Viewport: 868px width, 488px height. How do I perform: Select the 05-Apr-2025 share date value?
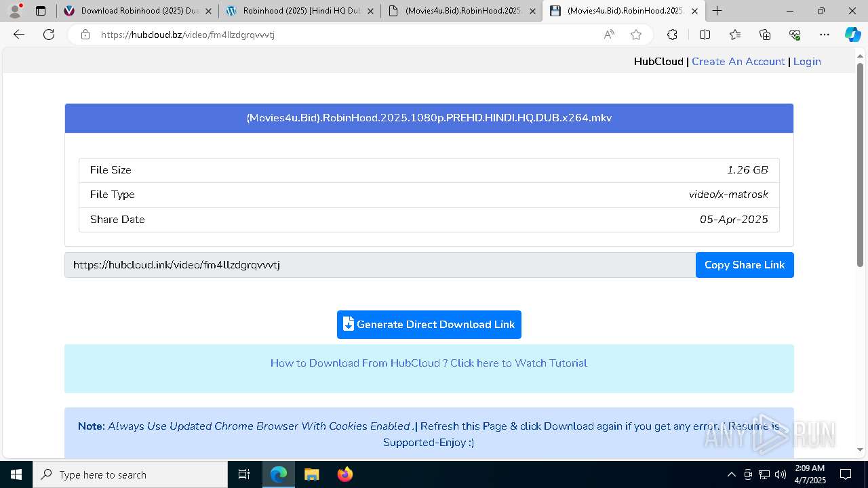(x=734, y=220)
